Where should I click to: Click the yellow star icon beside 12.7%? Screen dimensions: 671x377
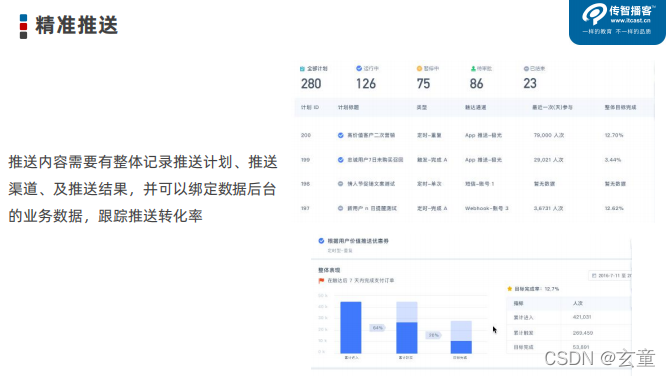[x=510, y=289]
